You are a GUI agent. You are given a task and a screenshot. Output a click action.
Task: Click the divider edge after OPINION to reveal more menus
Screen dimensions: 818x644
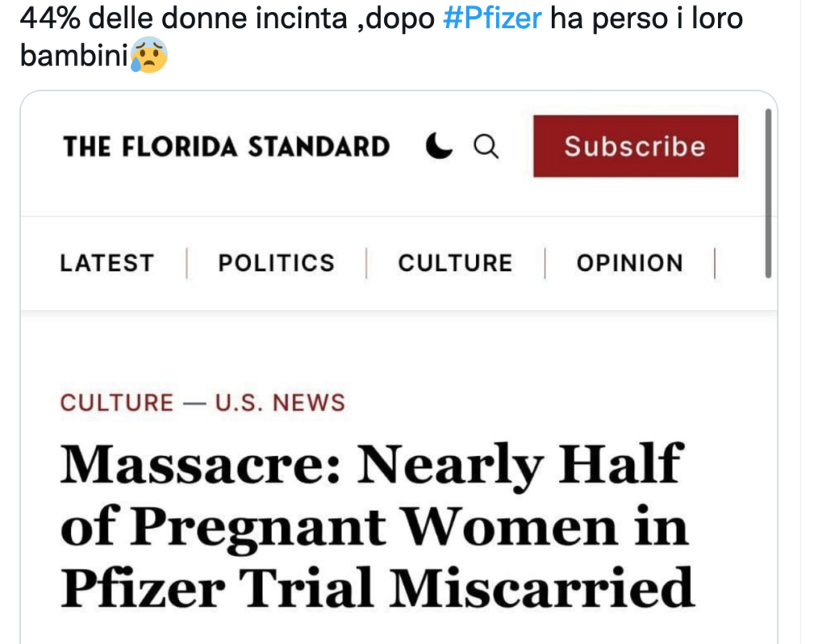(x=716, y=262)
